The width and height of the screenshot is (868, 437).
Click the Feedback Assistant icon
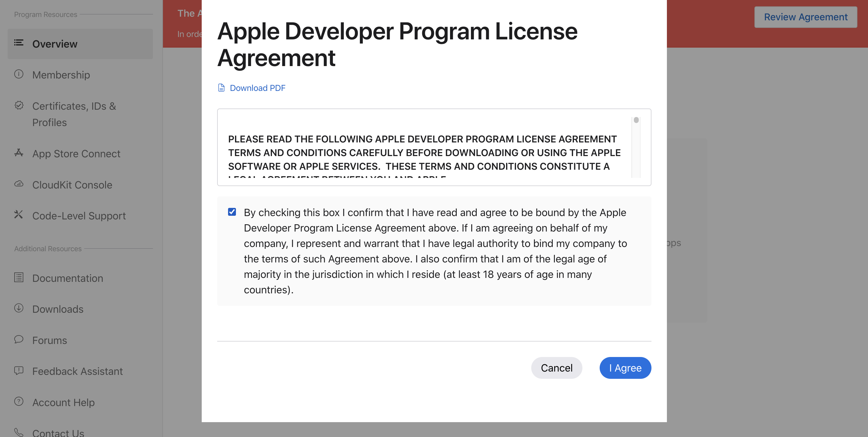[x=18, y=370]
